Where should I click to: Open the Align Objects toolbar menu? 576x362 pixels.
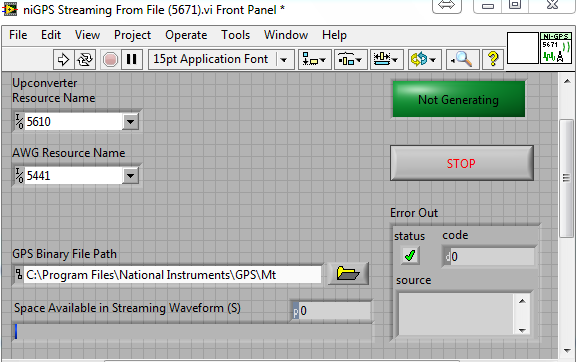tap(314, 59)
